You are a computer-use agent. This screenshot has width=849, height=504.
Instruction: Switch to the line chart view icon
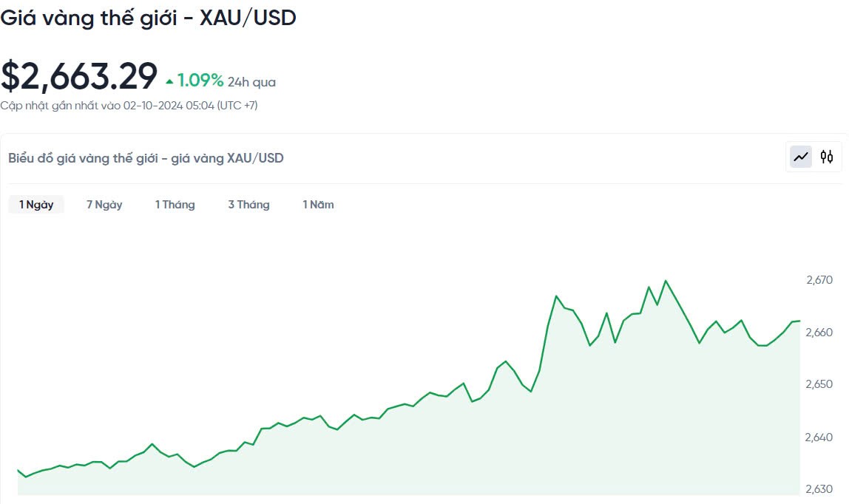tap(801, 157)
